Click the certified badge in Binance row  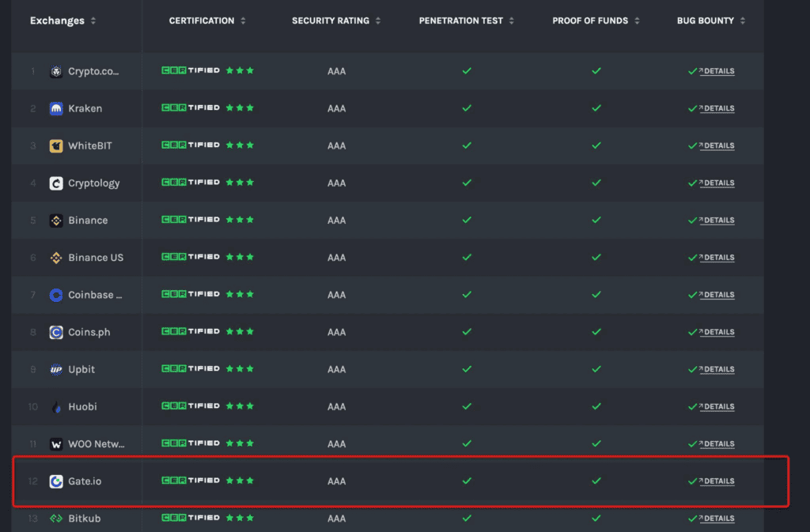(x=191, y=219)
